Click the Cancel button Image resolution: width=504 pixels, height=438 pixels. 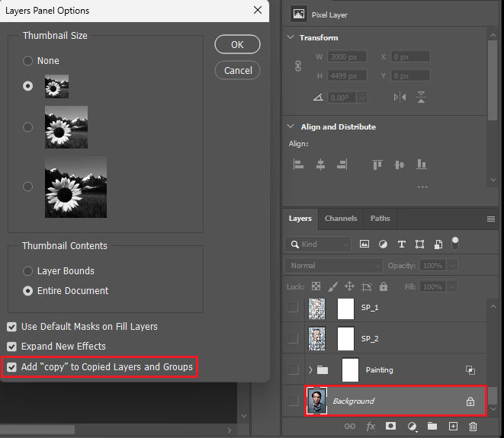click(238, 70)
